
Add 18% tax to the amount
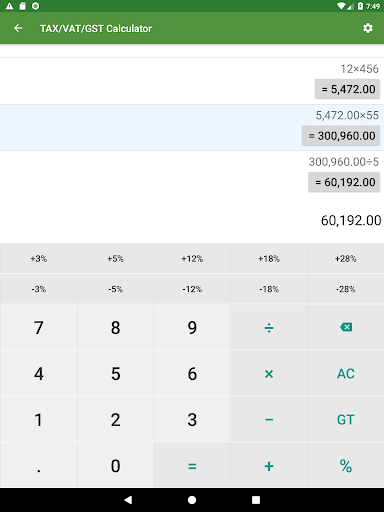tap(269, 258)
